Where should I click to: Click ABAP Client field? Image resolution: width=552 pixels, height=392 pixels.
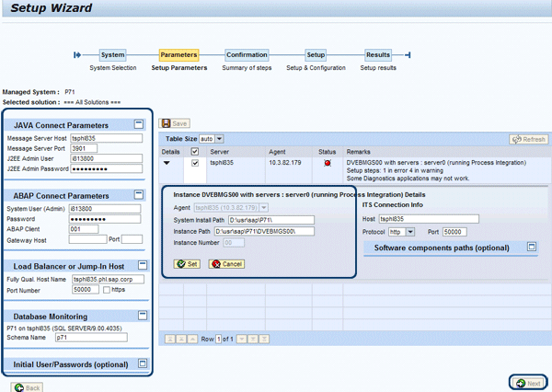click(84, 229)
